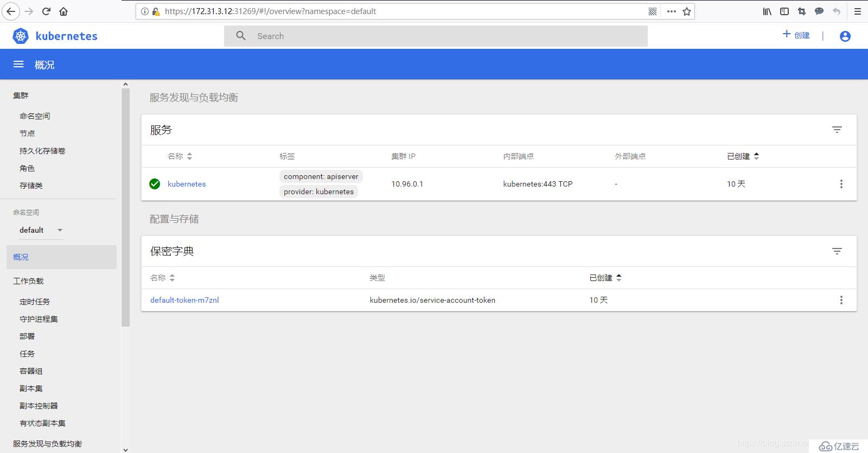
Task: Open 部署 in the sidebar
Action: click(x=27, y=336)
